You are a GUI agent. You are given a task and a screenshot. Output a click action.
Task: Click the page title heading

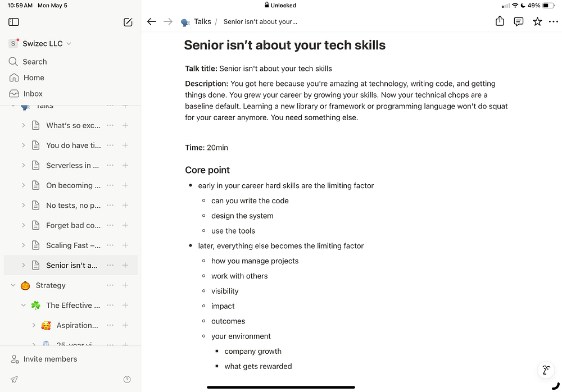coord(284,45)
